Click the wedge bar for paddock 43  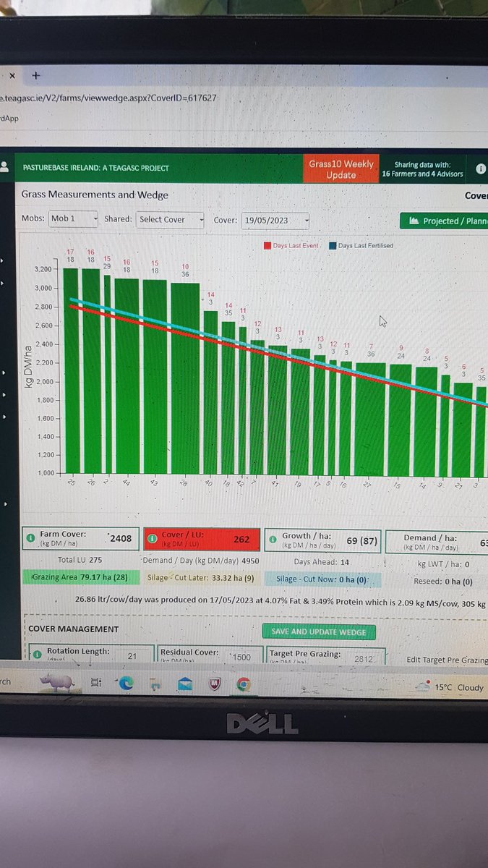(154, 376)
